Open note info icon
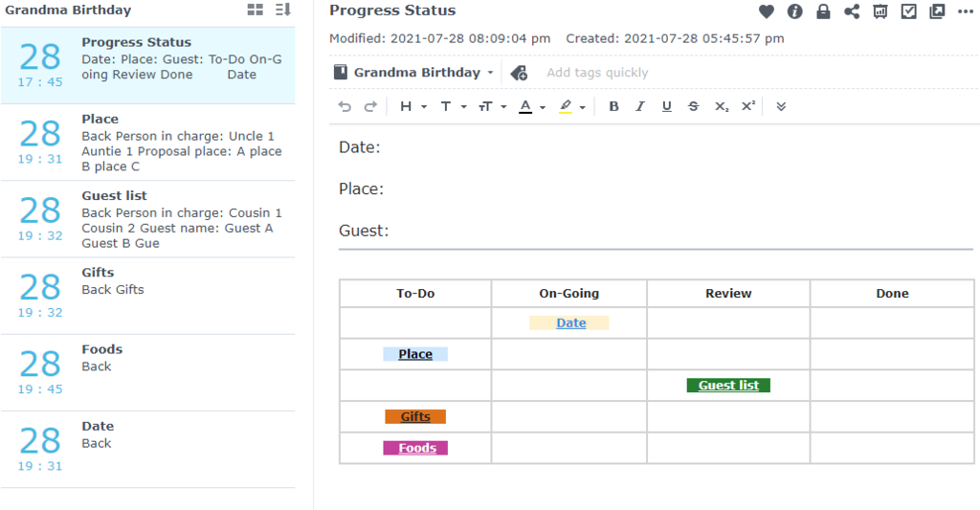 tap(794, 11)
